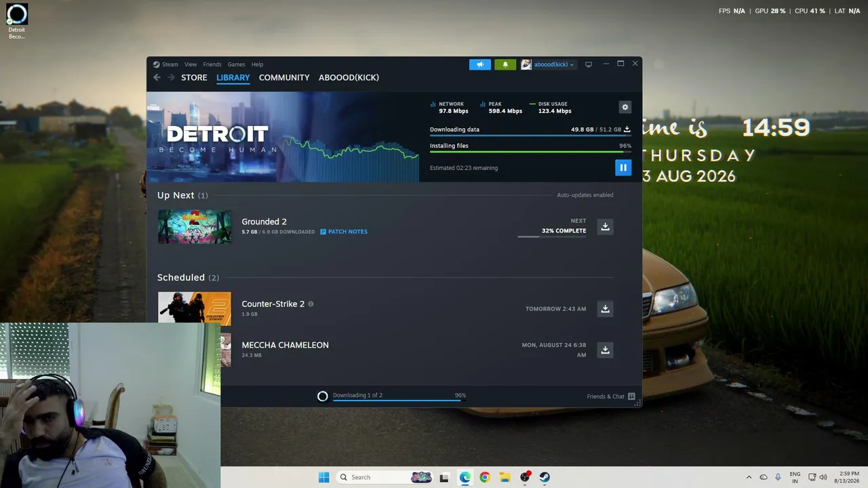Viewport: 868px width, 488px height.
Task: Click the 'Scheduled (2)' section heading
Action: pyautogui.click(x=189, y=277)
